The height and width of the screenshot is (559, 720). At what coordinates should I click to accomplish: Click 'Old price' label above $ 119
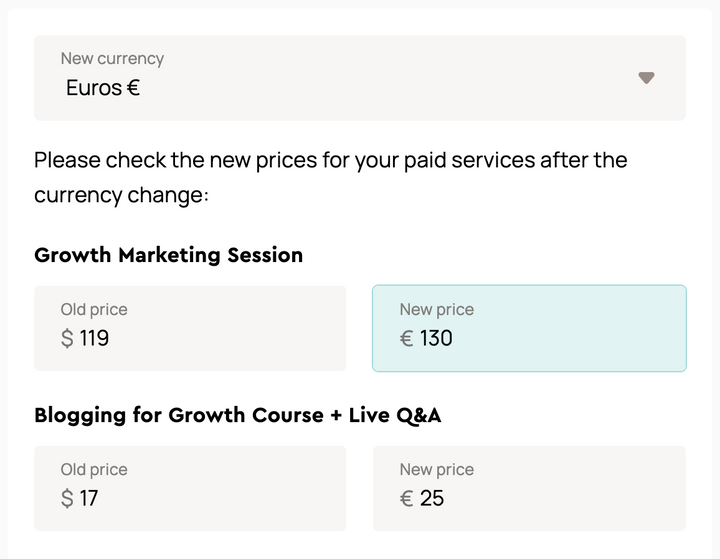click(94, 310)
